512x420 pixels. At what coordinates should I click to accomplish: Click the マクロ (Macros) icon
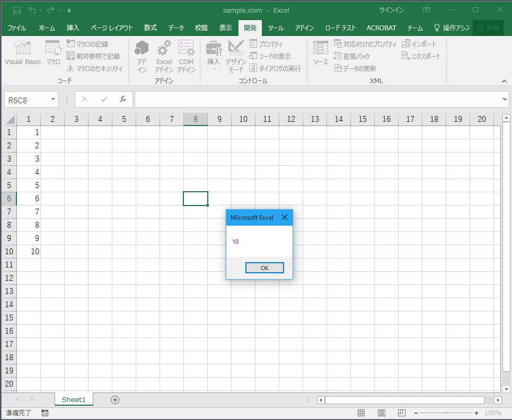53,53
